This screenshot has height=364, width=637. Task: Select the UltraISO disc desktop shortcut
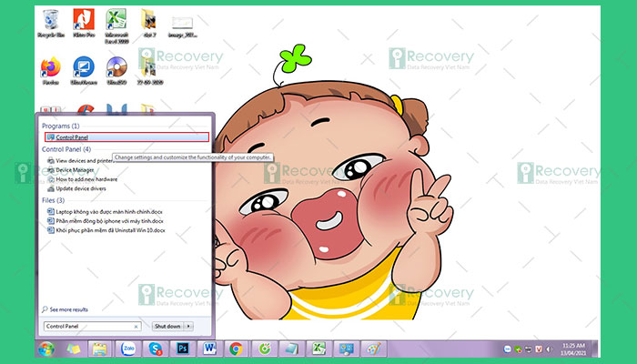(x=116, y=71)
